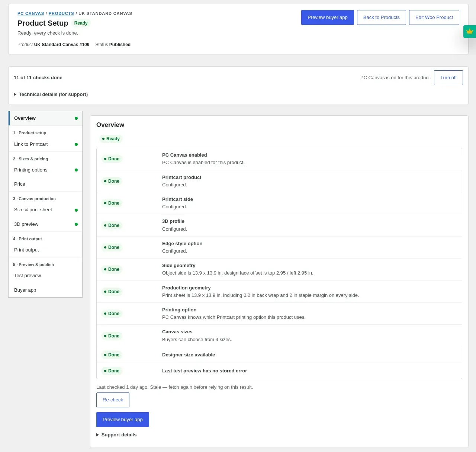Click 'Edge style option' check title
Screen dimensions: 476x452
point(182,244)
